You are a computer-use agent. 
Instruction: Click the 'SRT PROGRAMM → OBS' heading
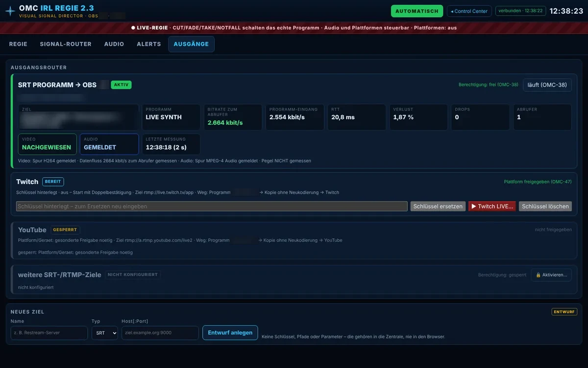pos(57,85)
